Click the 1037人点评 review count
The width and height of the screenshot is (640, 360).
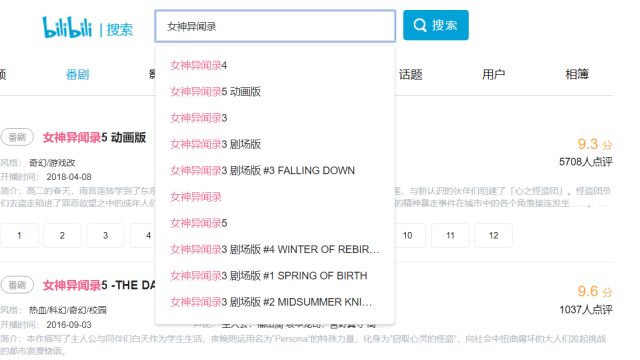586,310
